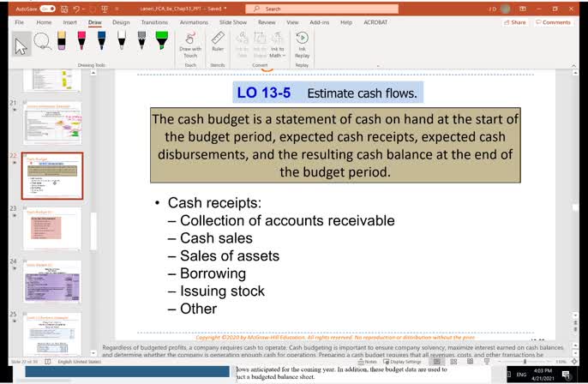This screenshot has height=384, width=588.
Task: Switch to the Insert tab
Action: 69,22
